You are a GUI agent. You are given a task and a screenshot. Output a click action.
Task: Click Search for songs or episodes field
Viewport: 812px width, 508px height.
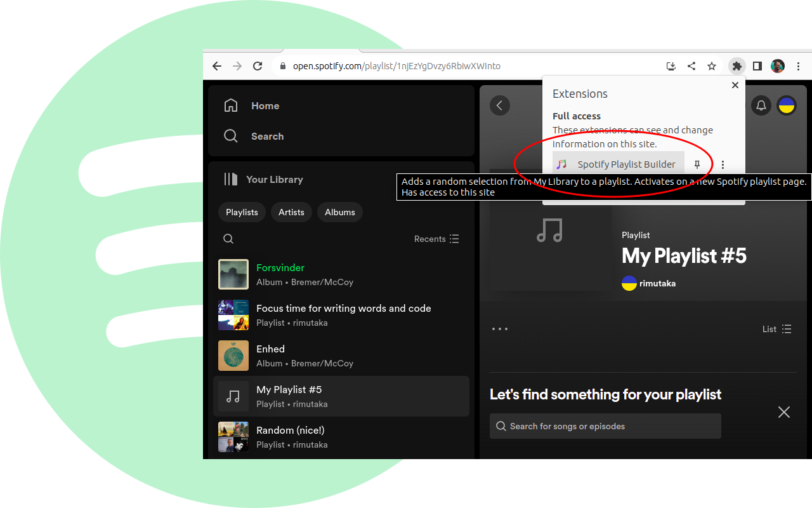[x=605, y=426]
